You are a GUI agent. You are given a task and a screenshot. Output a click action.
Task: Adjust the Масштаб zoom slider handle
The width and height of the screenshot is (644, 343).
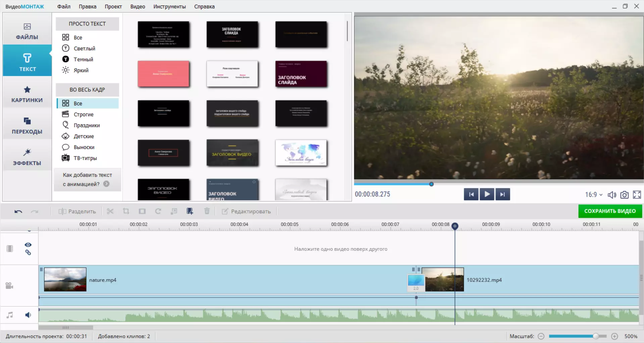click(x=596, y=336)
